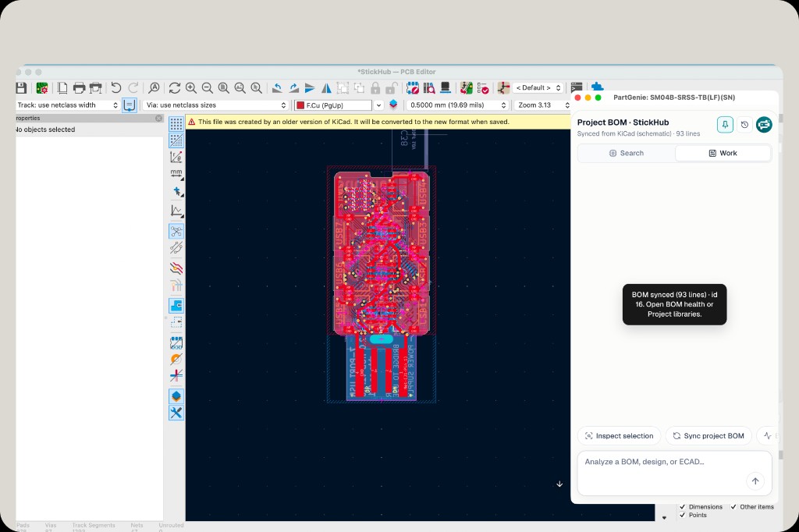Undo the last edit
This screenshot has width=799, height=532.
pyautogui.click(x=116, y=87)
